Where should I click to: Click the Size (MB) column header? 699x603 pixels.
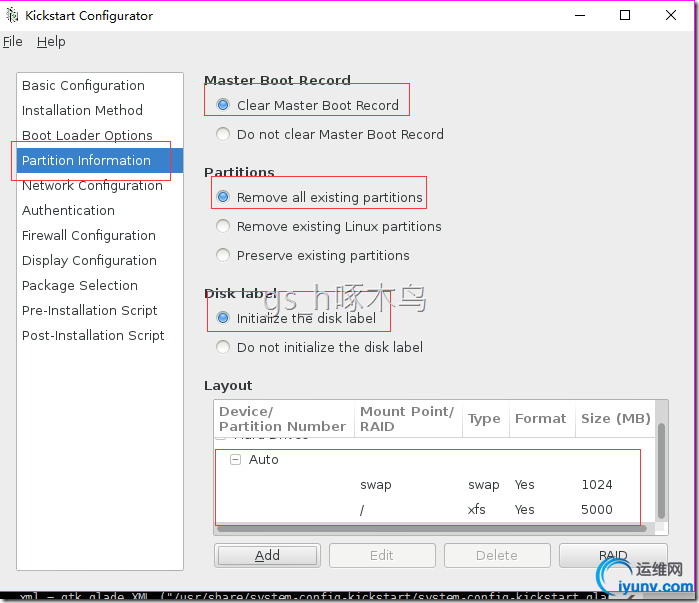click(616, 418)
